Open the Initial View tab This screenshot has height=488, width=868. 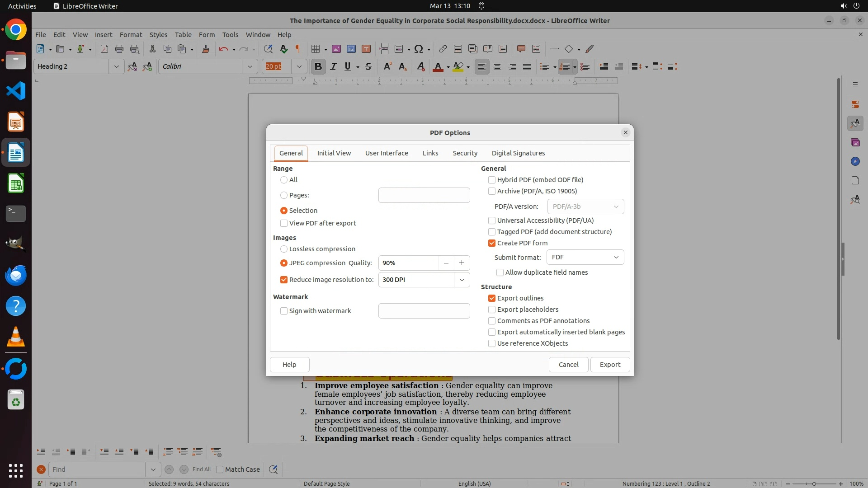pos(334,153)
